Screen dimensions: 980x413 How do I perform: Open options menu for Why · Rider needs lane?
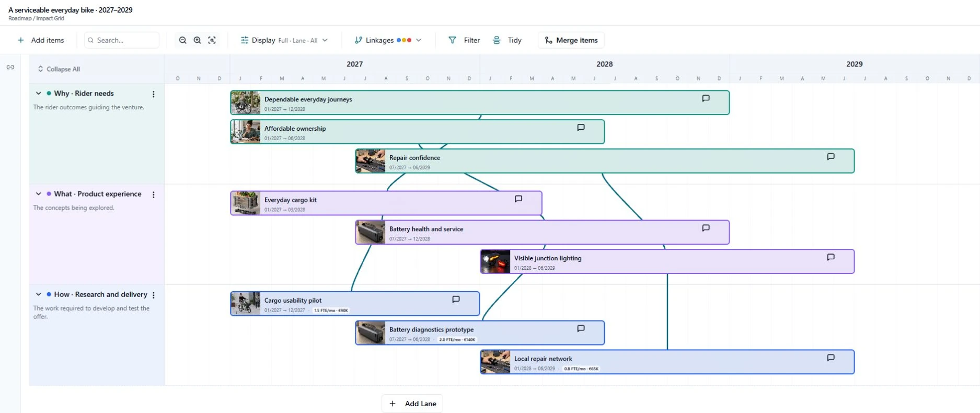click(154, 94)
